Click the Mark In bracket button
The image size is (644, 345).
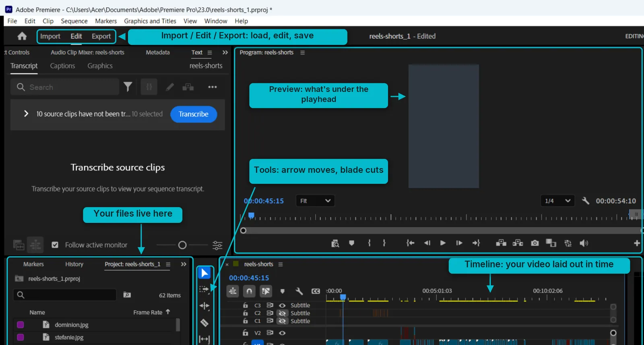369,243
